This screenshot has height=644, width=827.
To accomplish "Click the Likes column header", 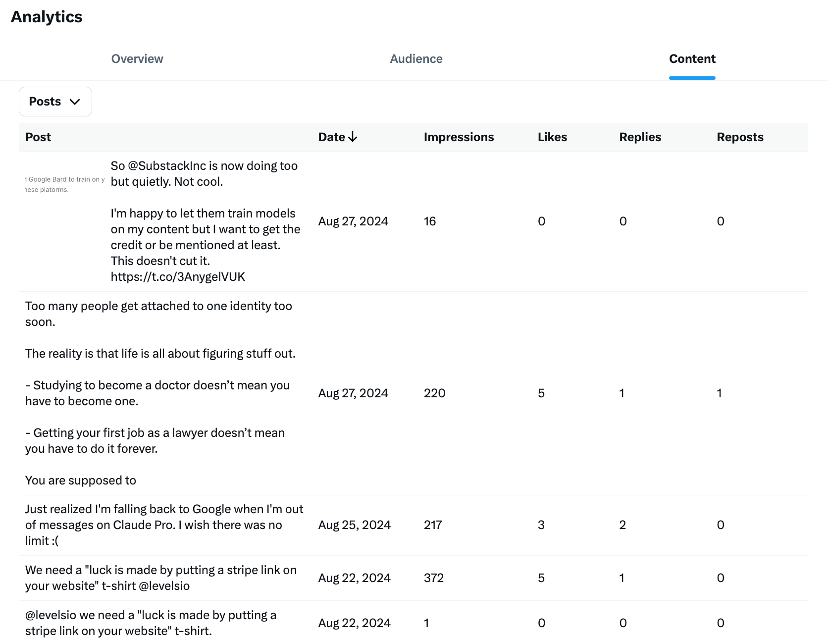I will pos(552,137).
